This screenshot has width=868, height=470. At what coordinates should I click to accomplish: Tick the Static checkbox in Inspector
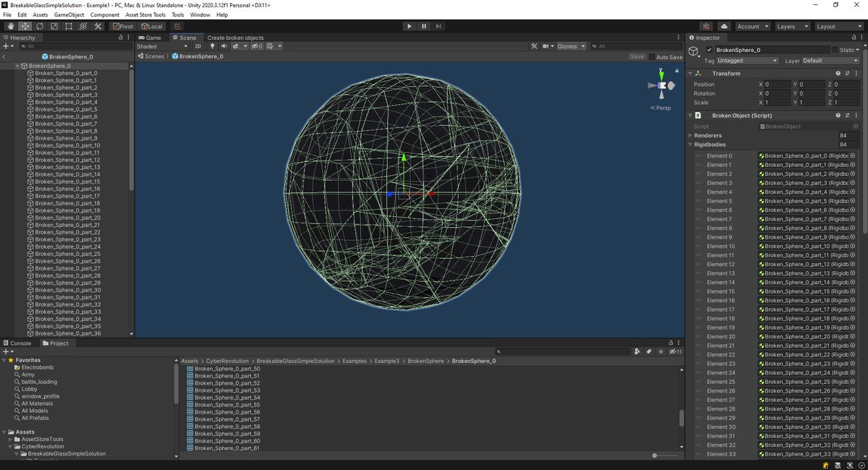[836, 50]
